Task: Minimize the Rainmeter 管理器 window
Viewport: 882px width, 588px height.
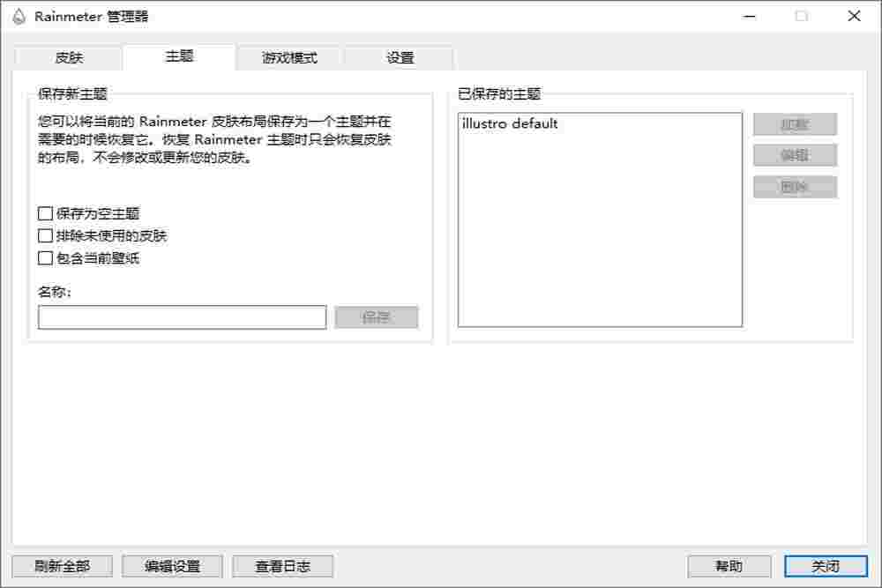Action: click(749, 16)
